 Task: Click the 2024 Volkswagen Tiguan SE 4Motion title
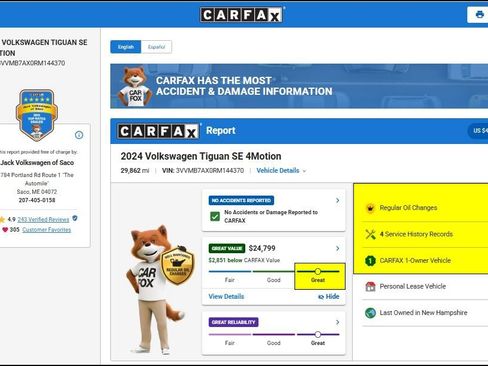pyautogui.click(x=201, y=156)
